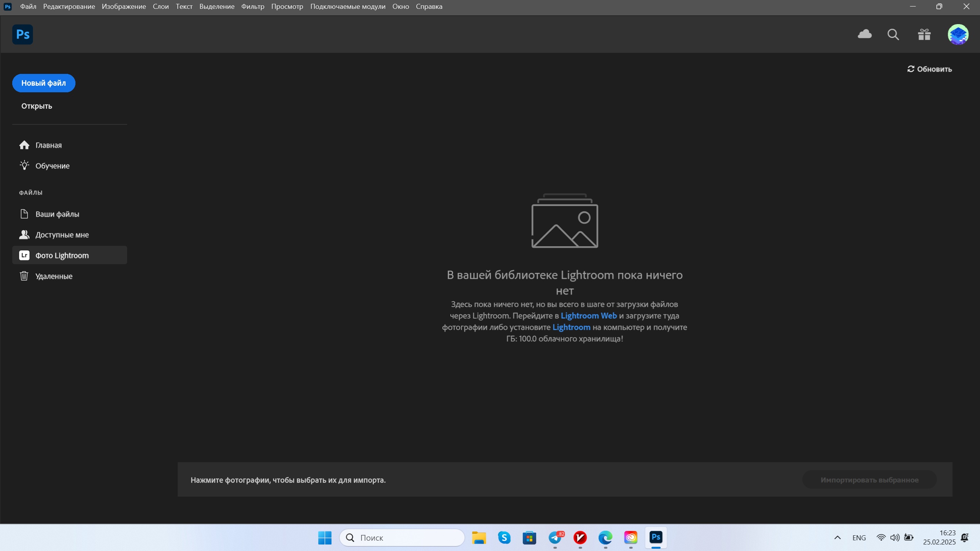Image resolution: width=980 pixels, height=551 pixels.
Task: Open Удаленные trash section
Action: point(70,276)
